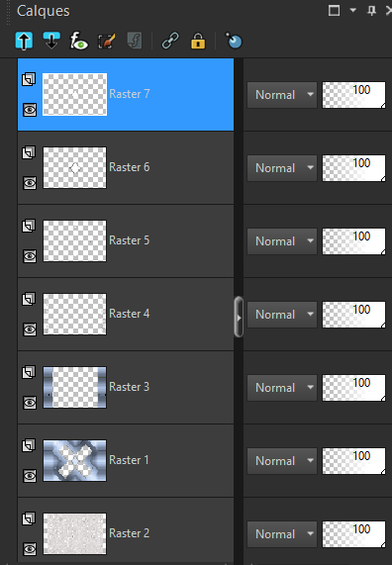Screen dimensions: 392x565
Task: Click the edit selection brush icon
Action: click(x=106, y=41)
